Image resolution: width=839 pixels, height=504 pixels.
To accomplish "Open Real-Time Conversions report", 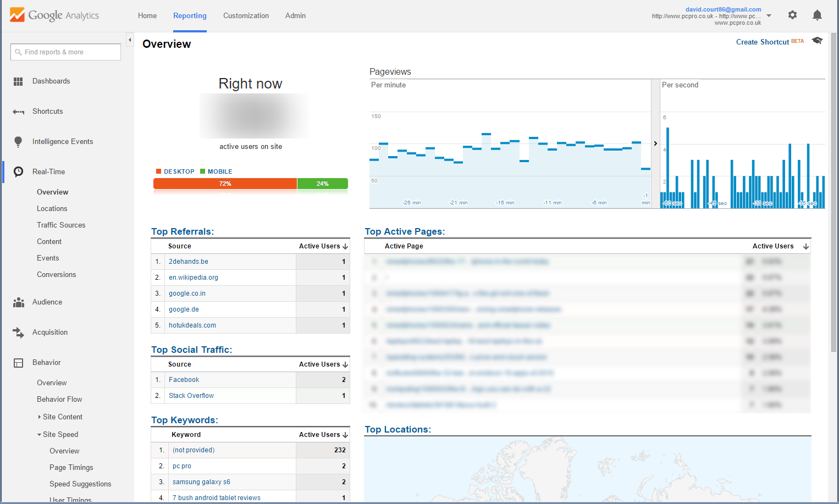I will click(x=57, y=275).
